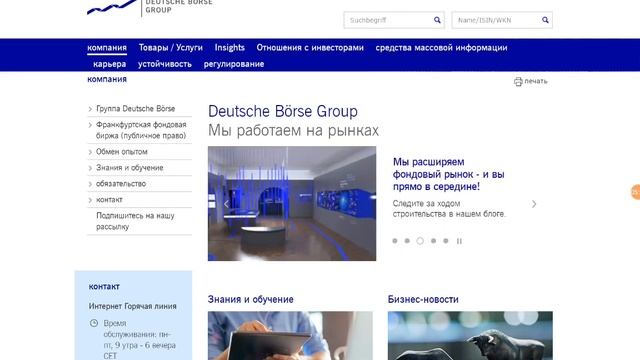Image resolution: width=640 pixels, height=360 pixels.
Task: Advance carousel with right arrow
Action: pyautogui.click(x=534, y=204)
